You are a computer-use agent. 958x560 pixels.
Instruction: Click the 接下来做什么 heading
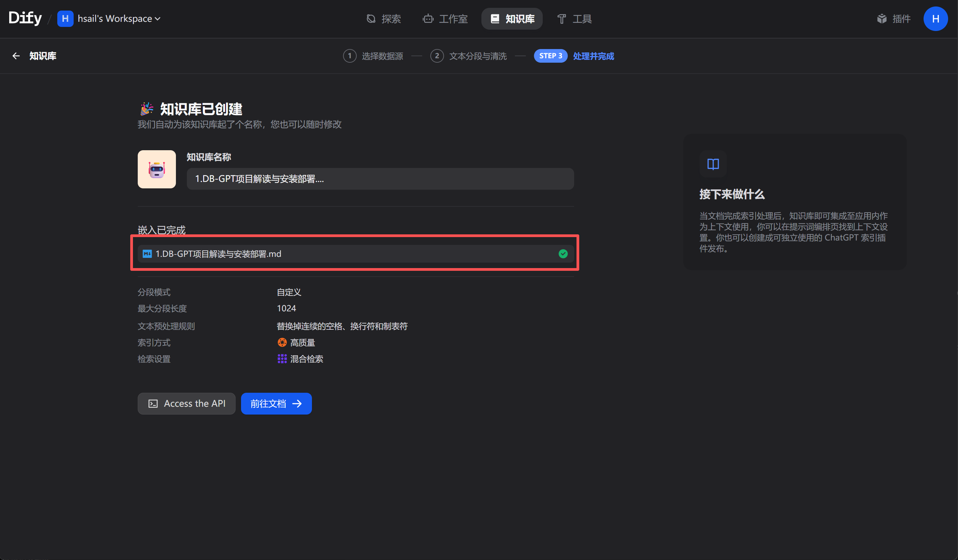[x=732, y=194]
